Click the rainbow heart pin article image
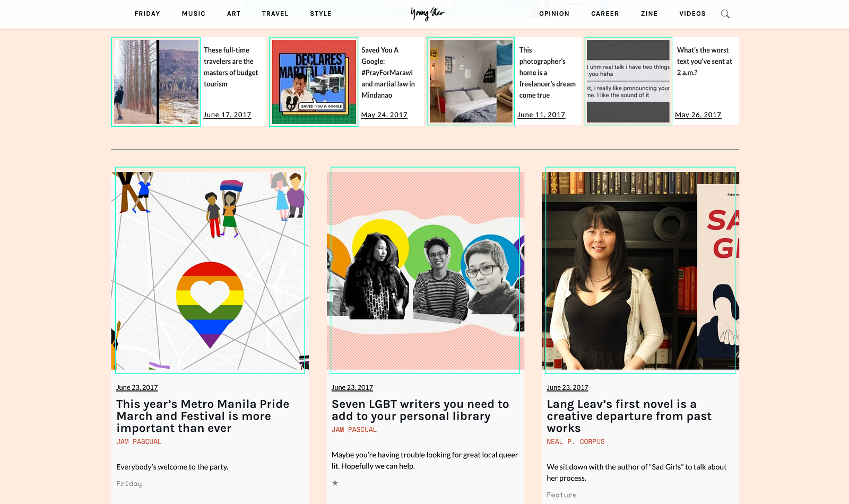The width and height of the screenshot is (849, 504). point(210,271)
